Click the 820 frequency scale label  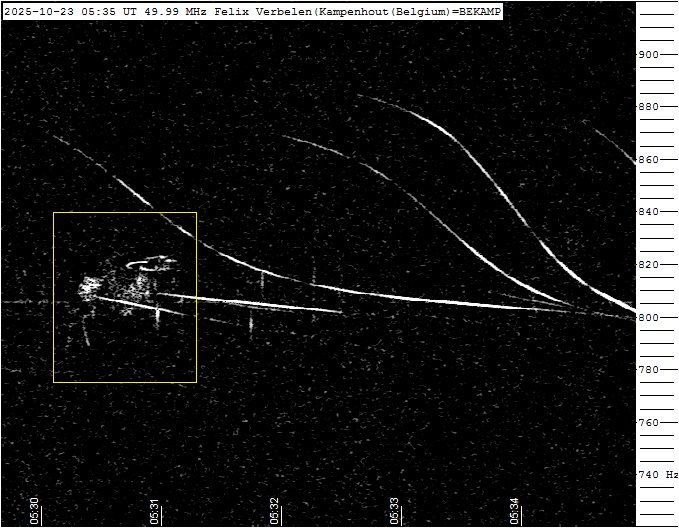coord(649,265)
